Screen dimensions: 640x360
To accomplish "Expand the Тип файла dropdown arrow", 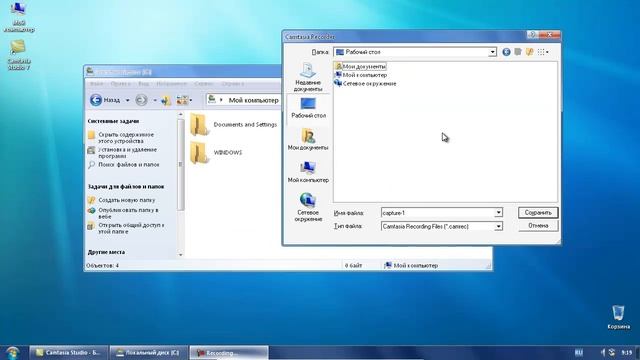I will (498, 226).
